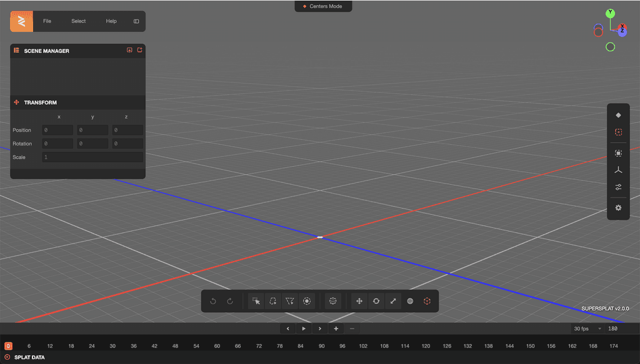
Task: Select the Move tool in the bottom toolbar
Action: [359, 301]
